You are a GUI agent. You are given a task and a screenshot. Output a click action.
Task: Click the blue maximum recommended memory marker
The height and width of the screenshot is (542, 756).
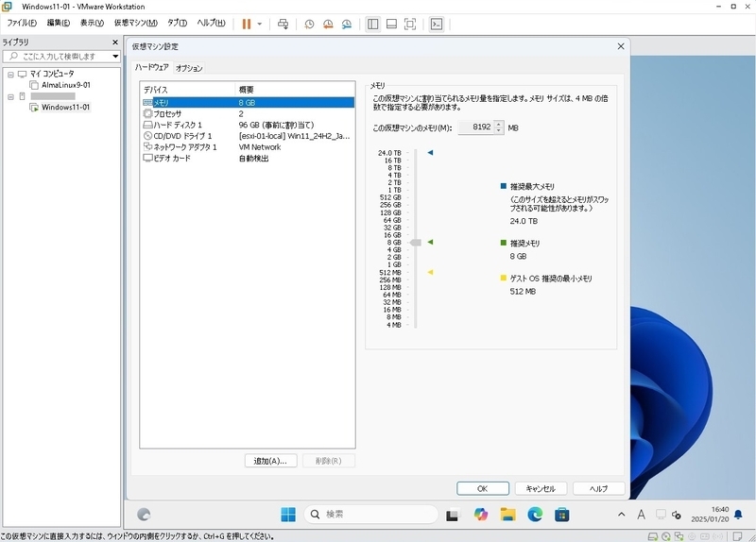pos(431,153)
